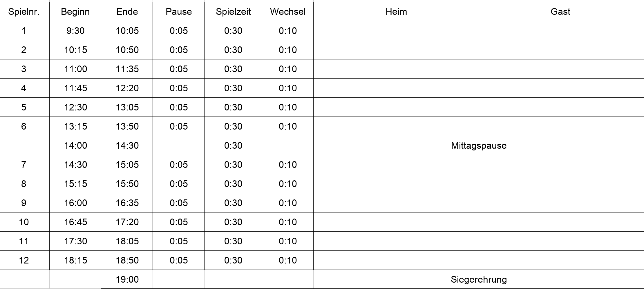The image size is (644, 289).
Task: Click the empty Gast cell for game 12
Action: [561, 260]
